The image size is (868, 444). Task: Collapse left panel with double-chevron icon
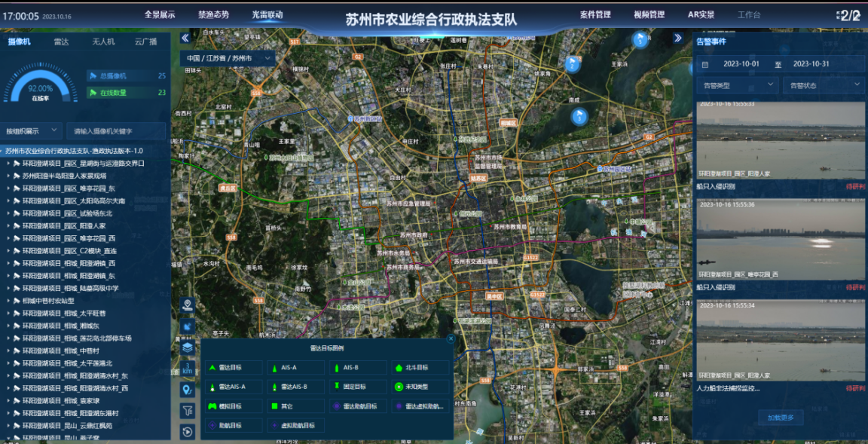[x=185, y=38]
